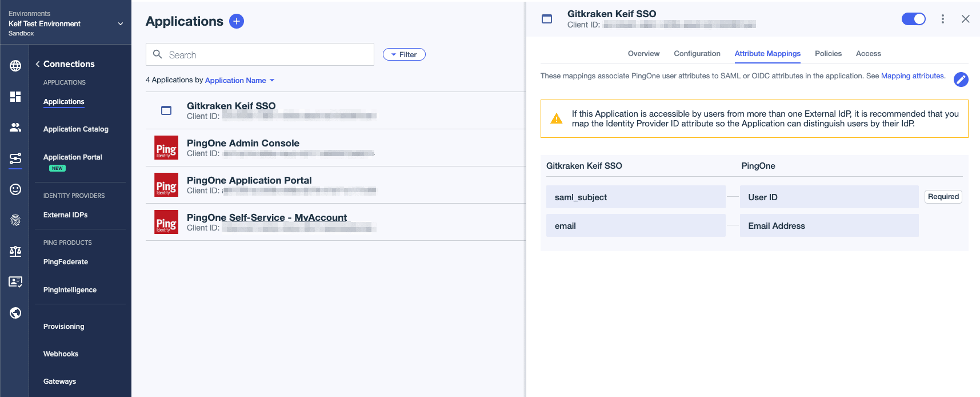Open External IDPs in the menu
980x397 pixels.
66,215
